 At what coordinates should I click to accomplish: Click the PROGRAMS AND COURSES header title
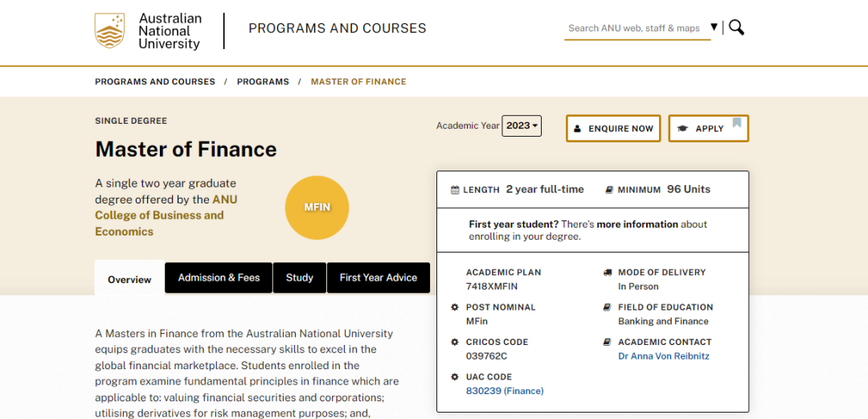pos(337,28)
